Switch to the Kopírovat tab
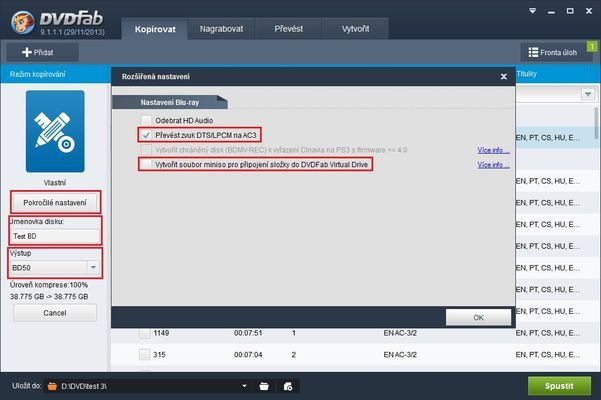This screenshot has width=601, height=400. click(x=155, y=29)
